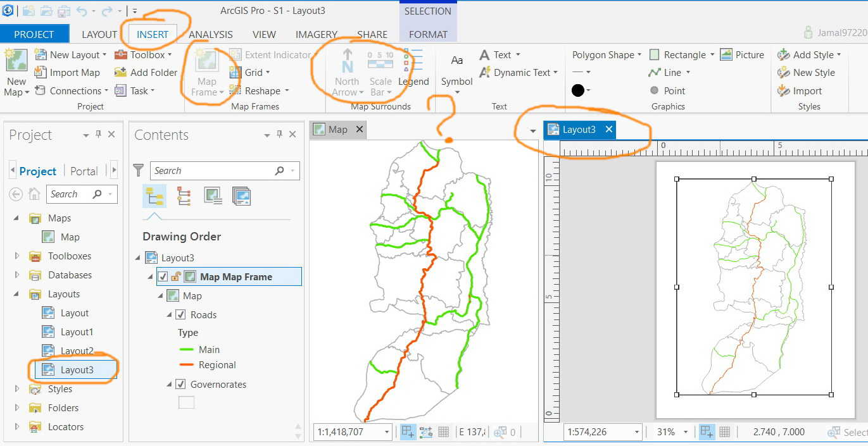Toggle the Roads layer checkbox
This screenshot has width=868, height=446.
click(180, 314)
